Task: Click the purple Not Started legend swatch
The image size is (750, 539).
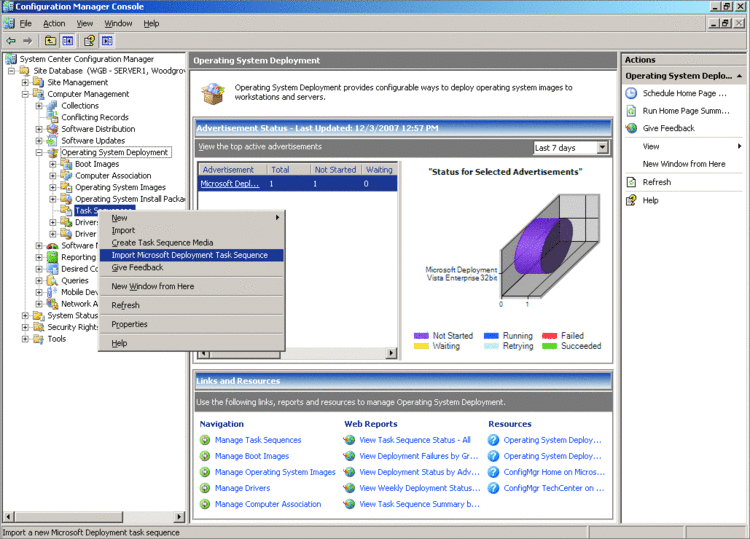Action: coord(420,336)
